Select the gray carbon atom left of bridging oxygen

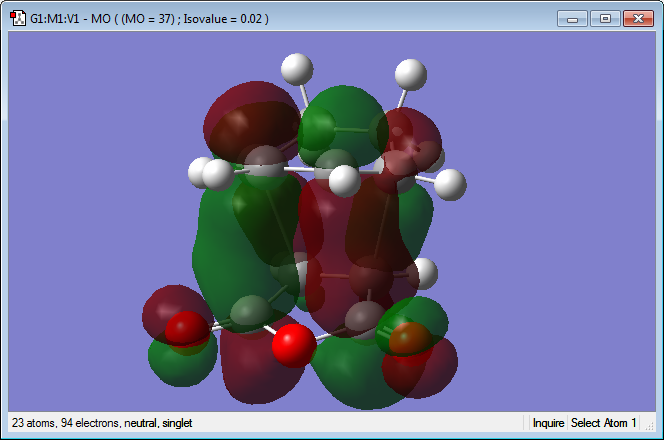pyautogui.click(x=252, y=314)
